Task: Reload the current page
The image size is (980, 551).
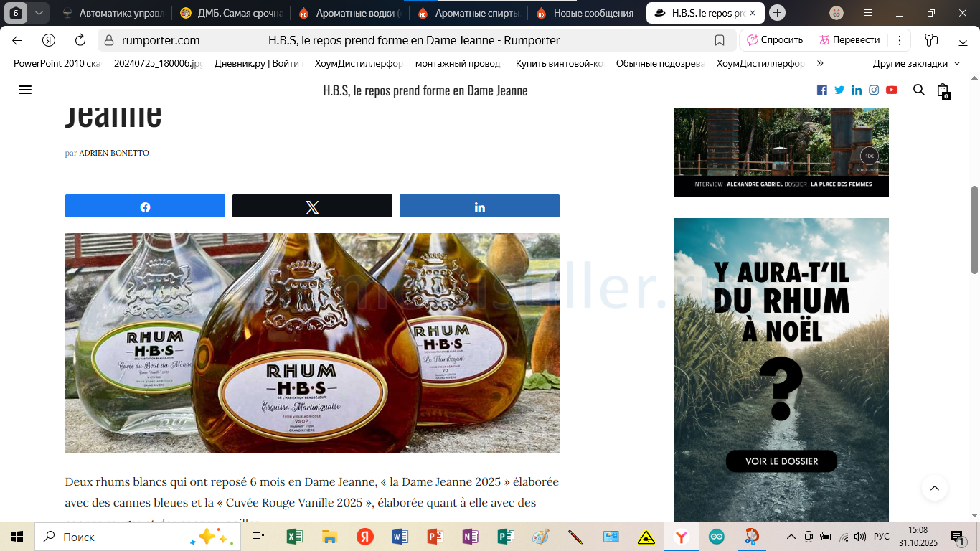Action: tap(80, 40)
